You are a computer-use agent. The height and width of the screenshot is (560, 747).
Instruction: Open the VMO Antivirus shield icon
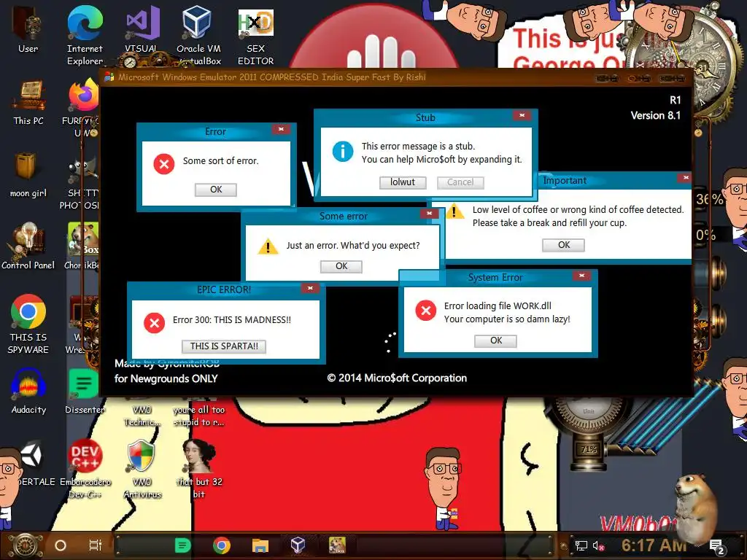click(x=142, y=469)
